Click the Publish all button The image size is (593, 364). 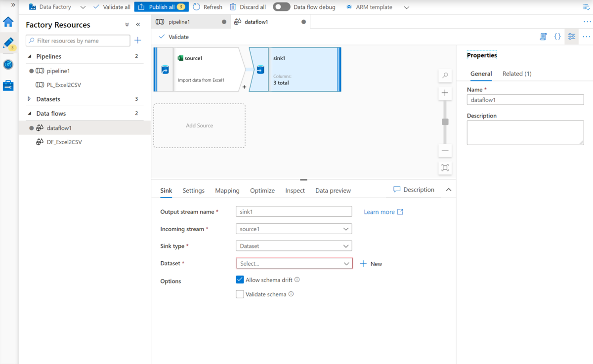click(161, 7)
